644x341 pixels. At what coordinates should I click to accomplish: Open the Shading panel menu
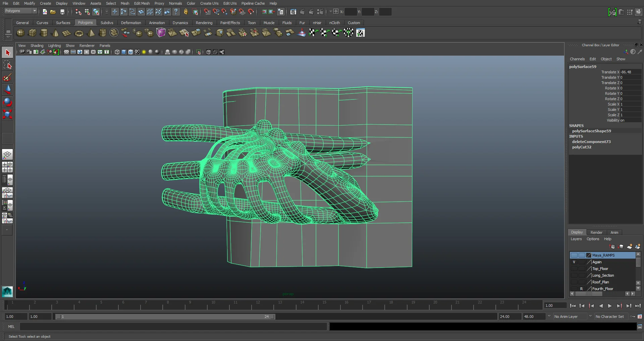(37, 46)
